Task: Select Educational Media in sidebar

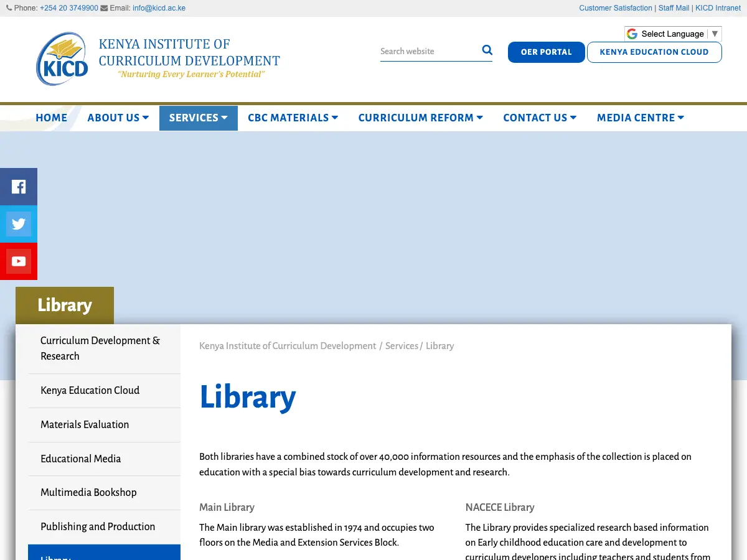Action: click(x=104, y=459)
